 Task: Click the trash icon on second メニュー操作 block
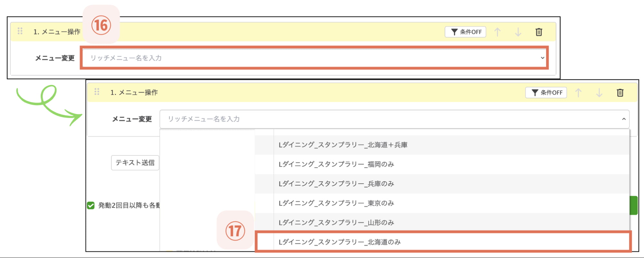pos(620,93)
